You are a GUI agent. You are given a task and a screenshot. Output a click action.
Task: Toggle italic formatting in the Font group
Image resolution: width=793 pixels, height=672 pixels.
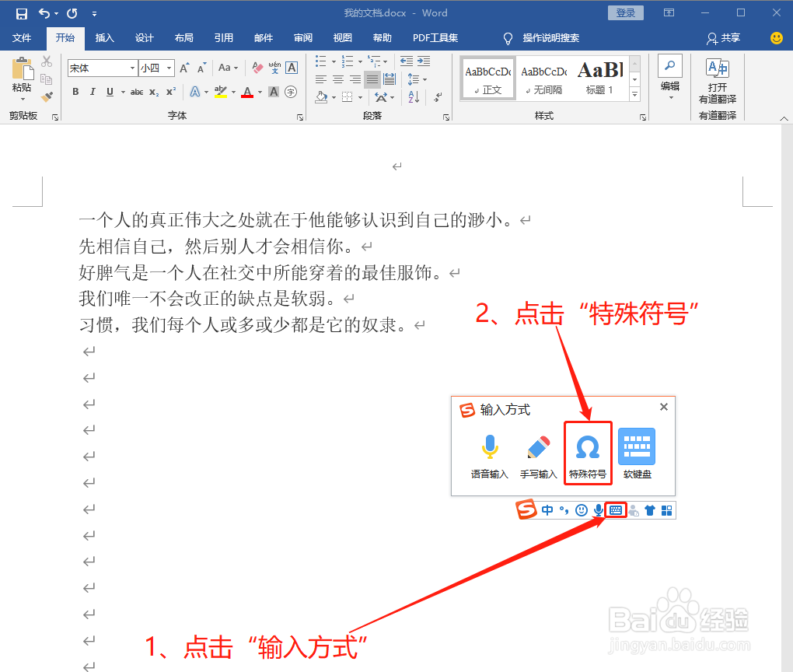tap(92, 92)
